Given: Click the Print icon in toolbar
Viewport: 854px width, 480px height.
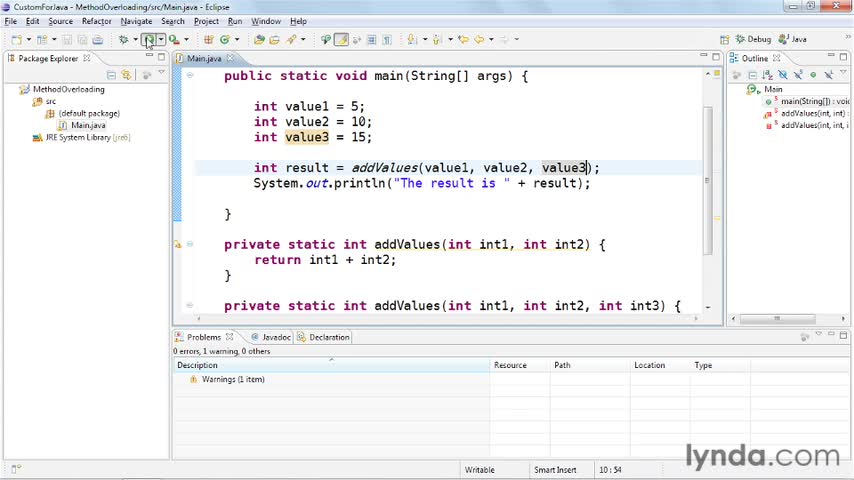Looking at the screenshot, I should tap(97, 39).
